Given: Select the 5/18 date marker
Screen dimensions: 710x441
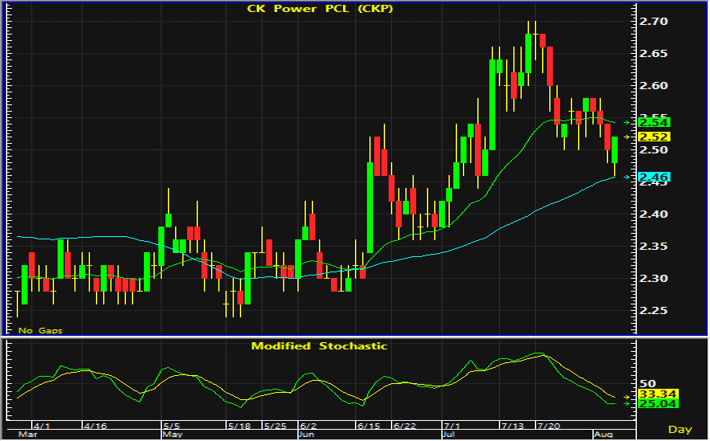Looking at the screenshot, I should tap(239, 426).
